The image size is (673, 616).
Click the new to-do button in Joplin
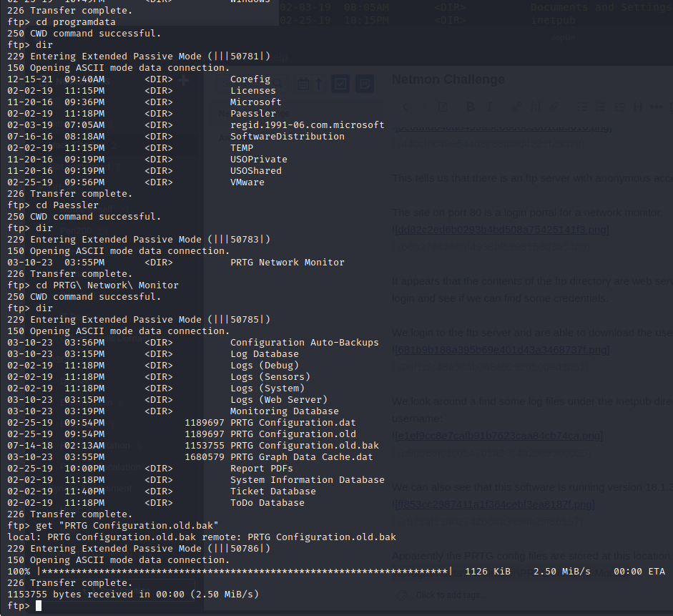click(x=340, y=84)
